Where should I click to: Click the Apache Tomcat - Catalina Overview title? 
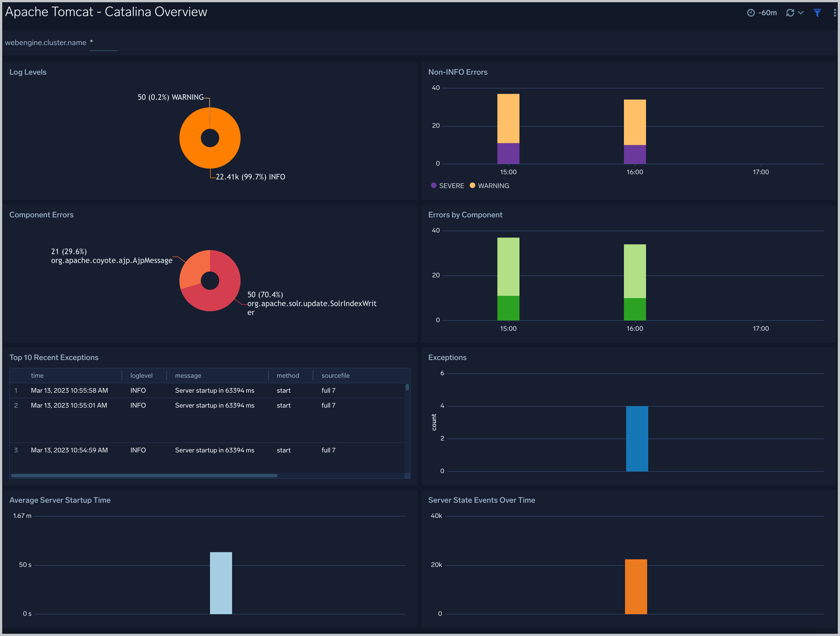(106, 12)
